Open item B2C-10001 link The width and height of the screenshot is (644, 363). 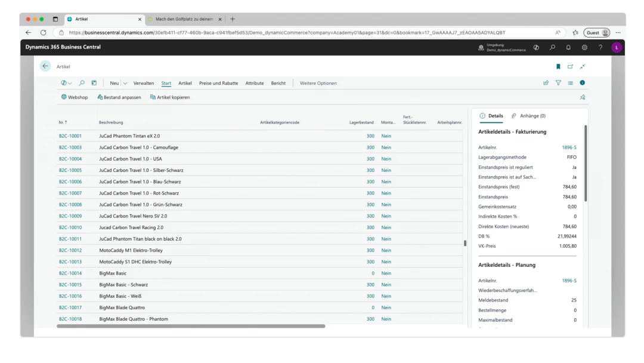pyautogui.click(x=70, y=136)
